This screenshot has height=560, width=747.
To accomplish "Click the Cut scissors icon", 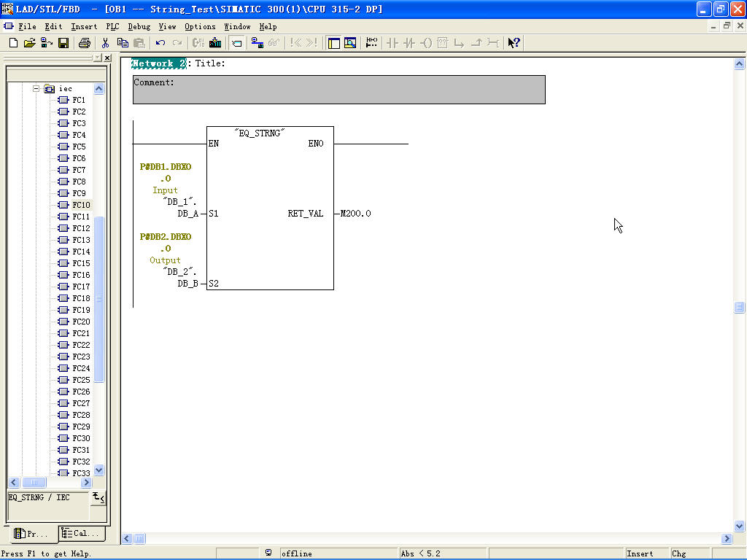I will point(105,43).
